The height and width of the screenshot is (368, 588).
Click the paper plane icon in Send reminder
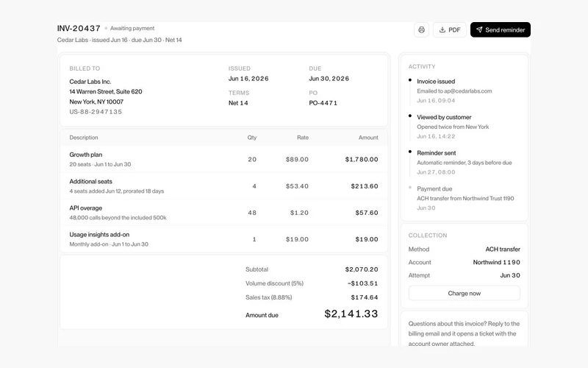[479, 29]
